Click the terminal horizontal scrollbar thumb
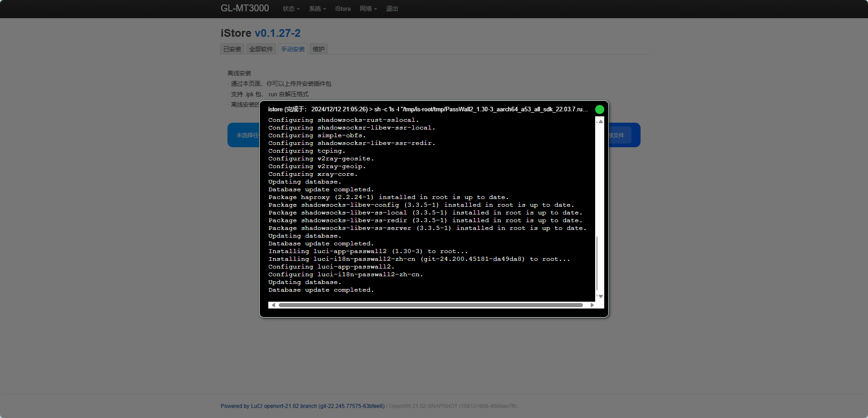Viewport: 868px width, 418px height. coord(430,305)
